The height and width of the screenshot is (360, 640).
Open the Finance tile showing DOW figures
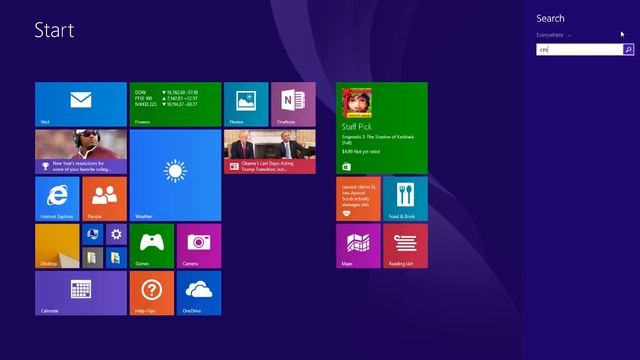tap(176, 104)
